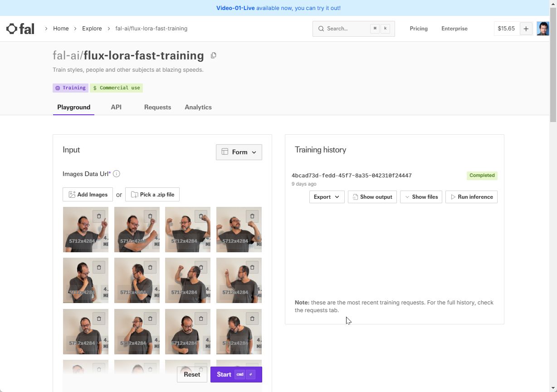Click the Add Images button
This screenshot has height=392, width=557.
[x=88, y=195]
